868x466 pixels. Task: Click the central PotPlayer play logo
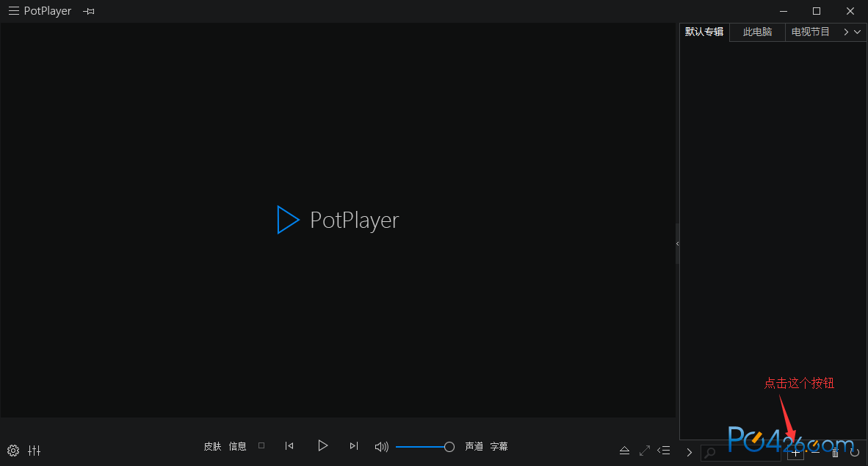click(x=288, y=220)
